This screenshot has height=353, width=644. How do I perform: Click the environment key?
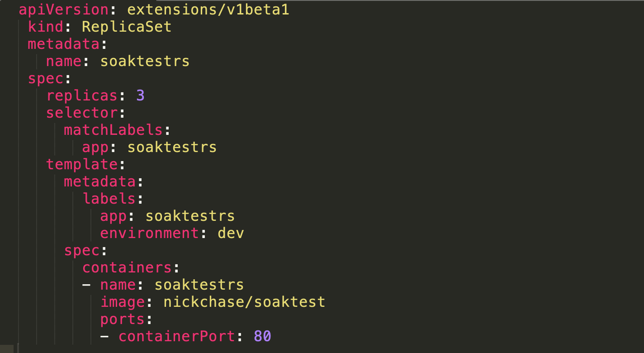tap(149, 233)
